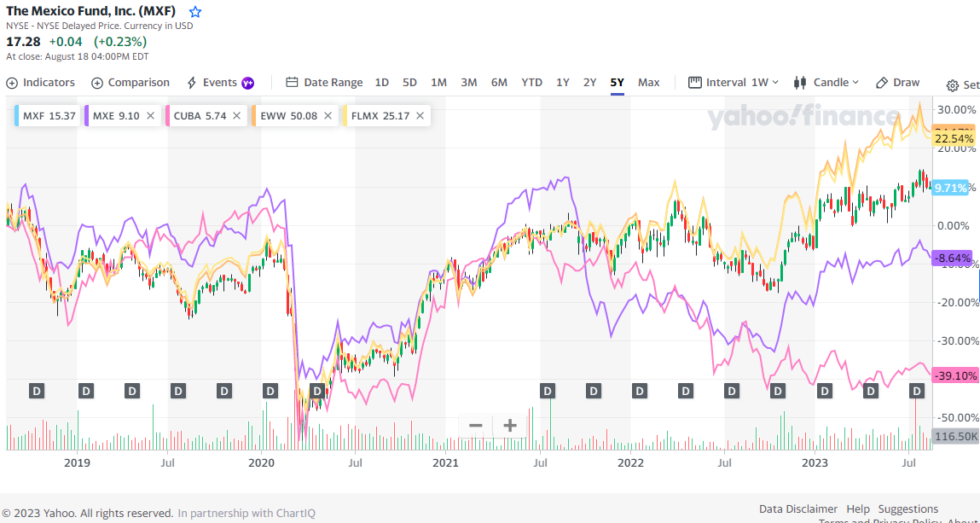Select the YTD range

coord(532,83)
